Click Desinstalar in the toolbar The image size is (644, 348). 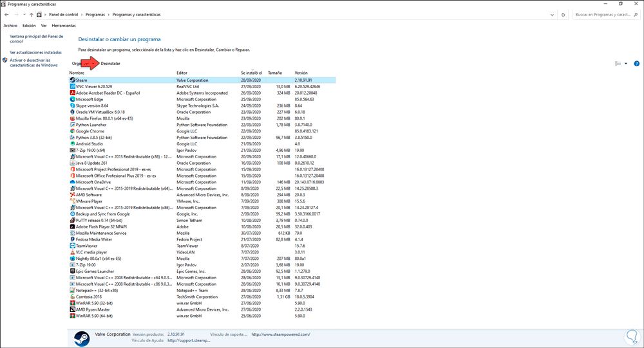pos(111,64)
